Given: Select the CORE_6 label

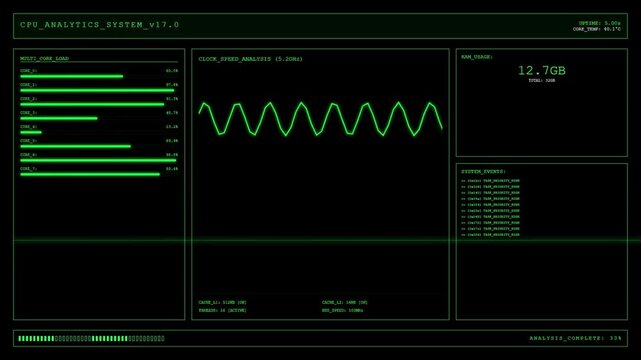Looking at the screenshot, I should (28, 155).
